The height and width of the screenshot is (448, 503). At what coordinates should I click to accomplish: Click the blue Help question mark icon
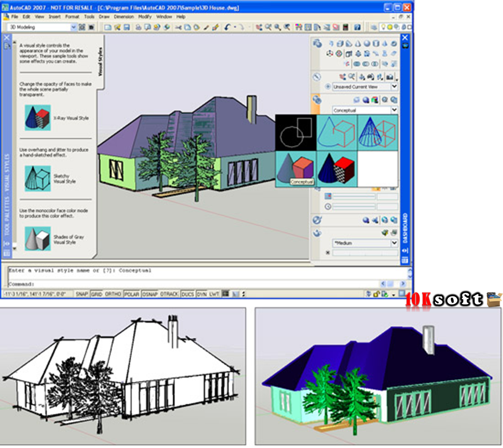[357, 27]
